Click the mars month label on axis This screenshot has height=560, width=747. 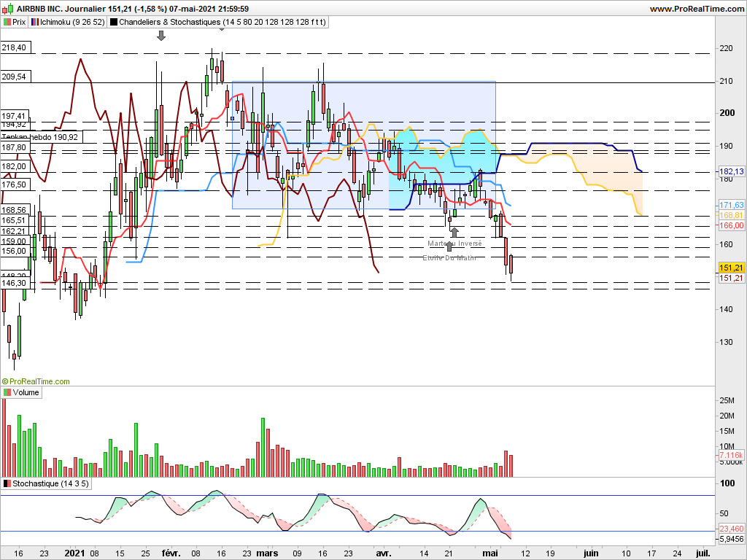click(267, 553)
